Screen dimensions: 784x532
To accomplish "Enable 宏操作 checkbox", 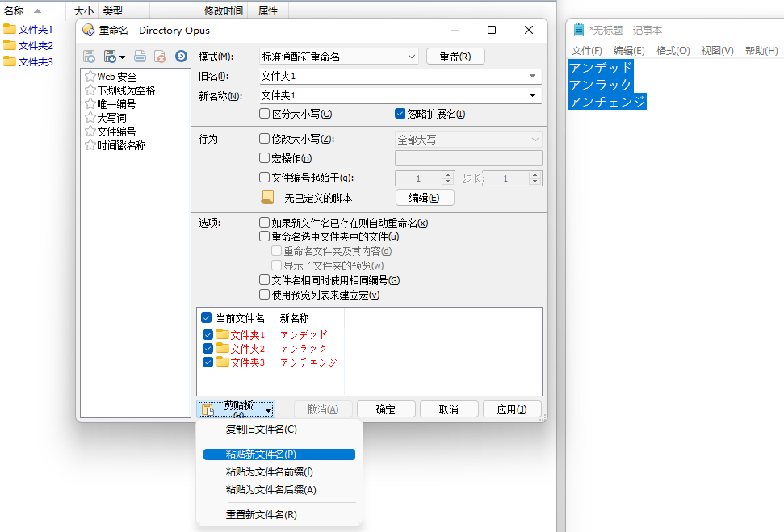I will pos(265,158).
